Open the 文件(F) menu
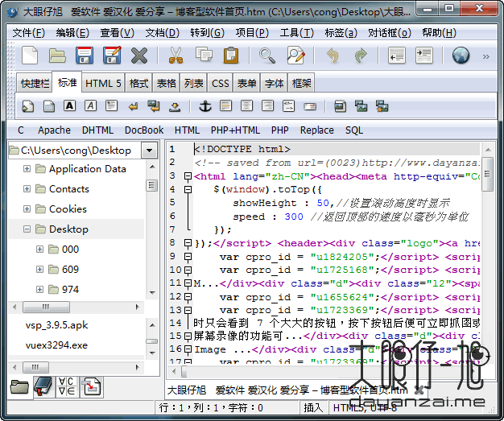 tap(29, 33)
